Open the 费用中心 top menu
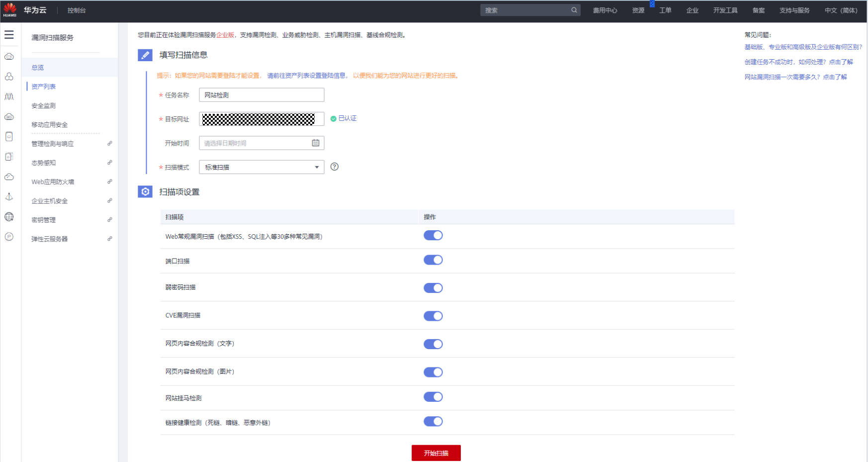The height and width of the screenshot is (462, 868). pyautogui.click(x=605, y=10)
